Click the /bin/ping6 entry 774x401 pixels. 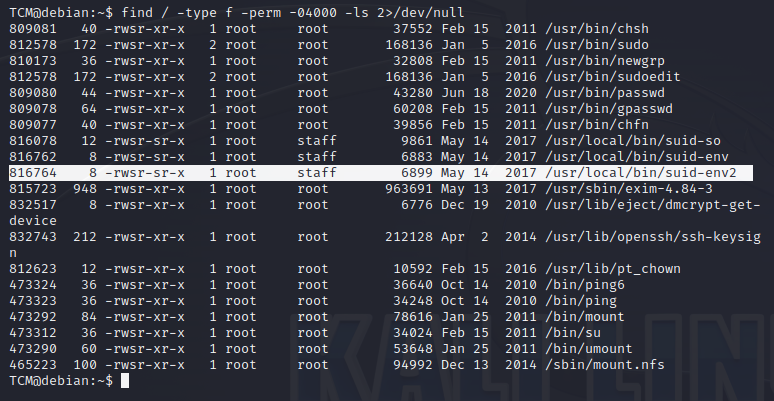tap(585, 285)
